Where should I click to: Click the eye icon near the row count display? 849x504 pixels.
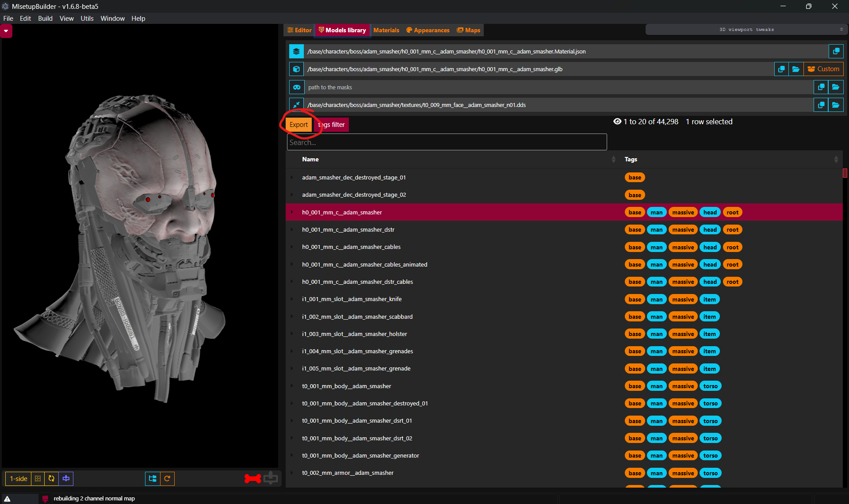point(617,122)
